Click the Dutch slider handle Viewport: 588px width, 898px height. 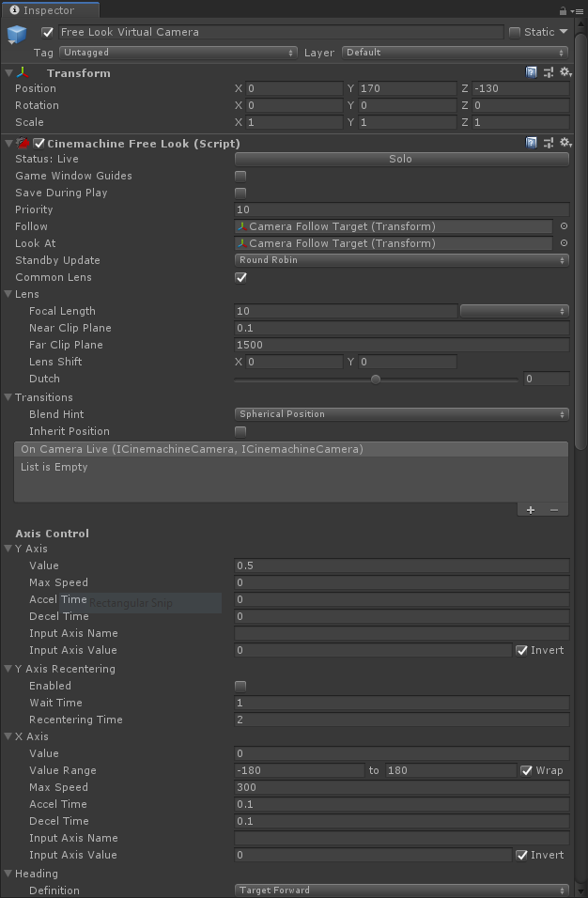coord(376,379)
